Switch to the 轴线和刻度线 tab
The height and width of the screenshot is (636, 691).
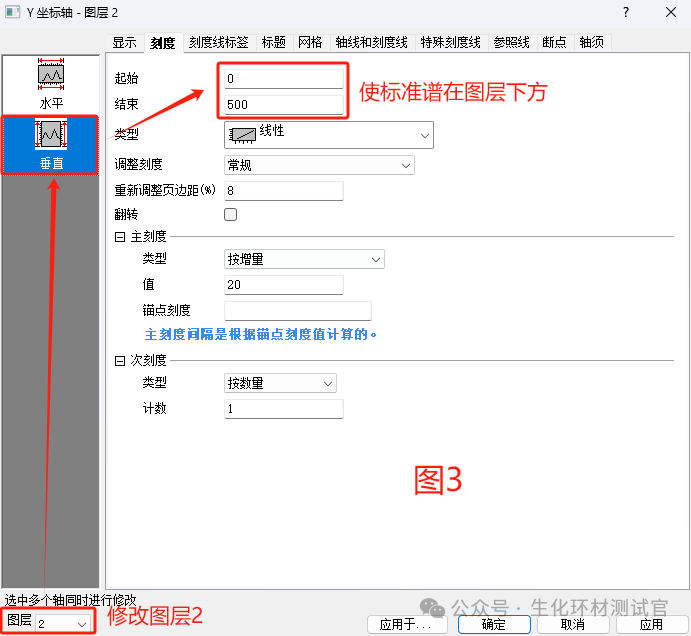pyautogui.click(x=372, y=43)
